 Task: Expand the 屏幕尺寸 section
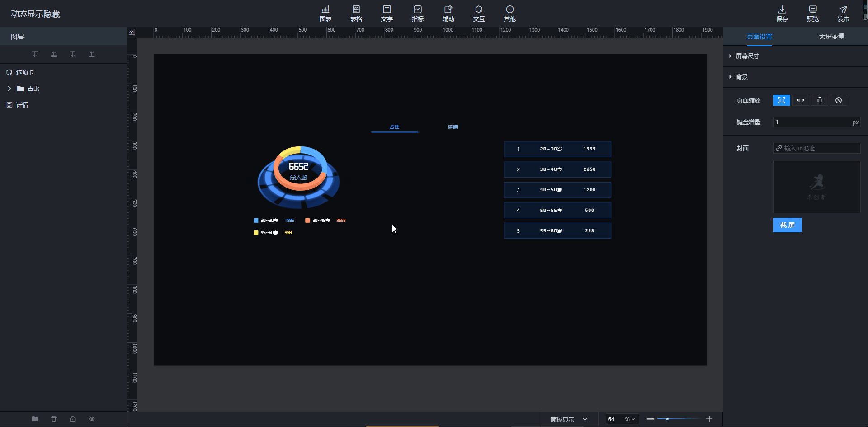747,56
